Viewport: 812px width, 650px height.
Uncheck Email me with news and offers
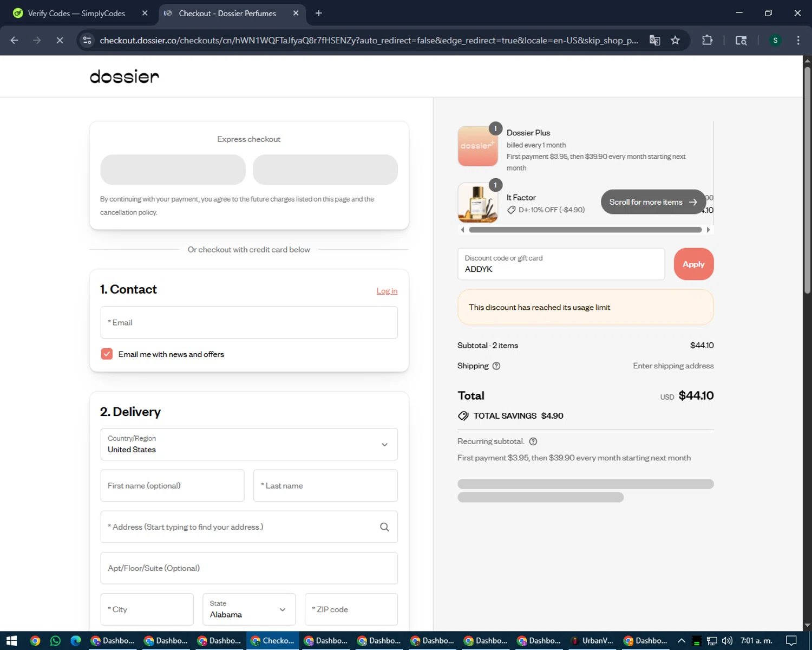click(x=107, y=354)
